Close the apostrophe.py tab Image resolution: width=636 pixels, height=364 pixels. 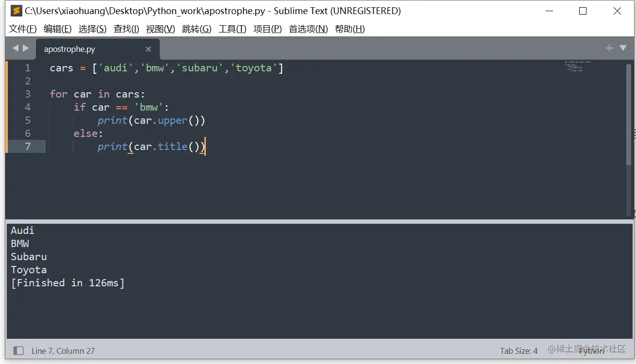pos(149,49)
